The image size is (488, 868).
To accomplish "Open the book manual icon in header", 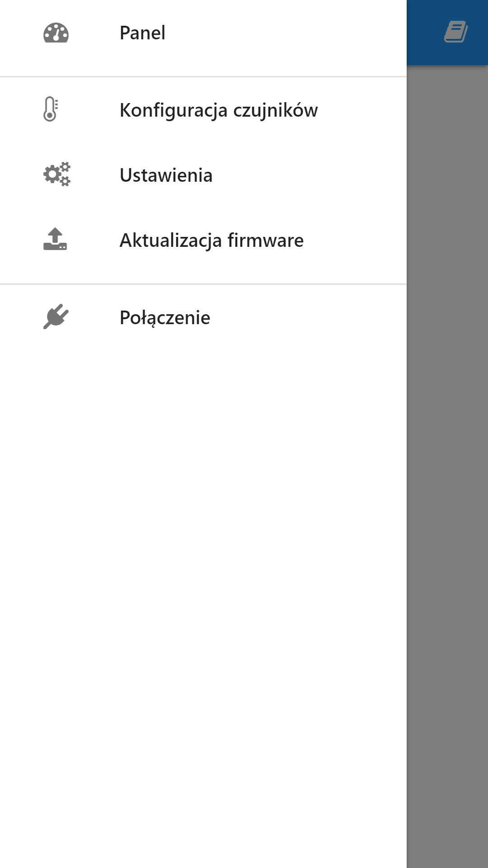I will [455, 32].
